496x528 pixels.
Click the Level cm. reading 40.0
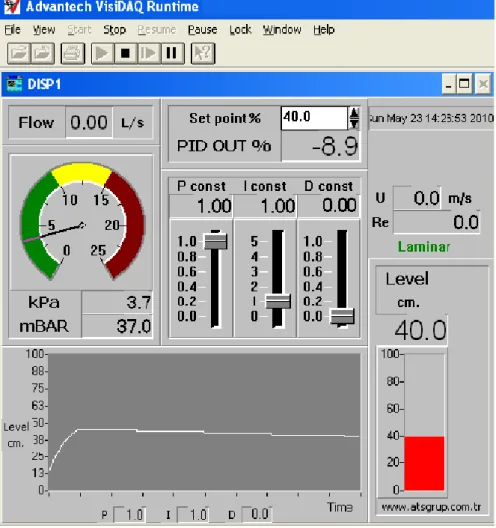click(x=420, y=330)
